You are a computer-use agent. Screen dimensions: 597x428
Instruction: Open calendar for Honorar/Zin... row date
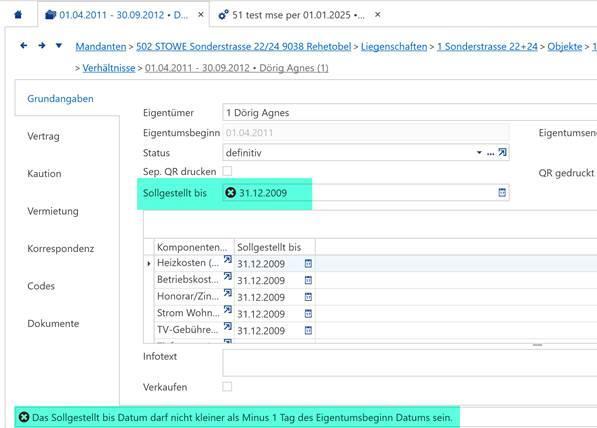tap(308, 297)
